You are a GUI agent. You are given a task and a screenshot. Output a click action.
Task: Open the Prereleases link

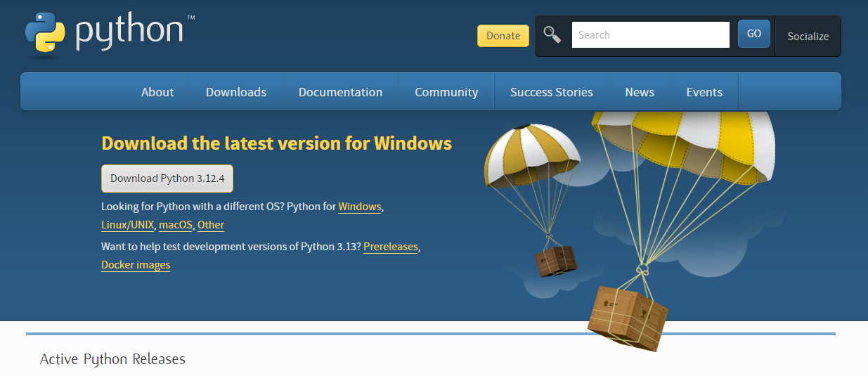pyautogui.click(x=391, y=247)
